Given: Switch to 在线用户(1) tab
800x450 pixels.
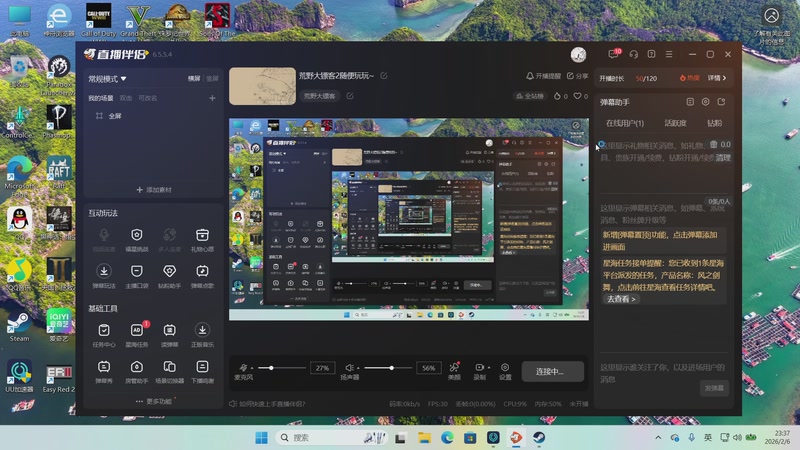Looking at the screenshot, I should point(625,123).
